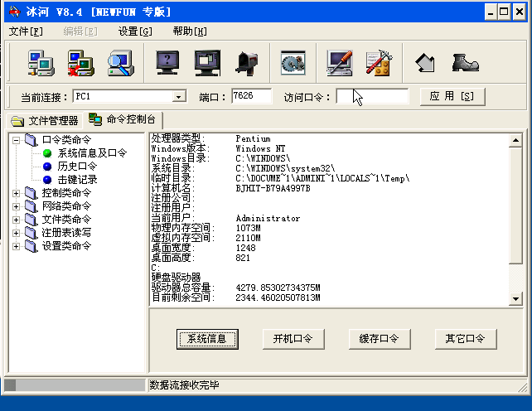Viewport: 532px width, 411px height.
Task: Click the hammer and tools icon
Action: click(379, 63)
